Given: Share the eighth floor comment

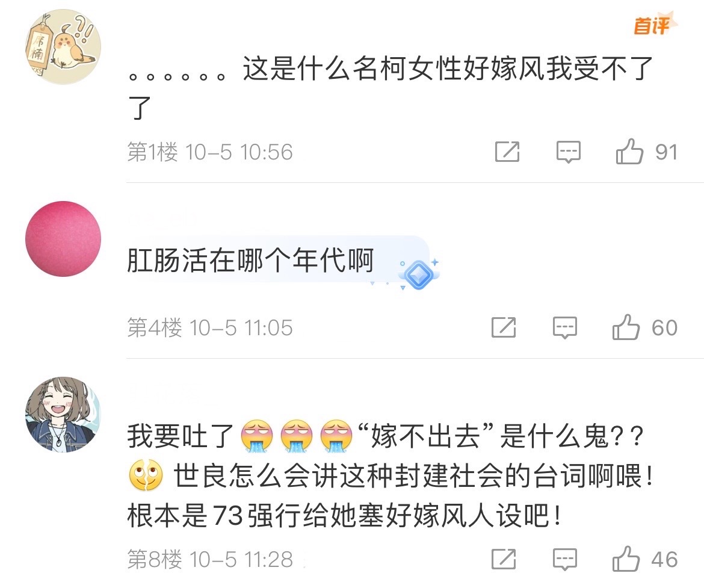Looking at the screenshot, I should pyautogui.click(x=503, y=559).
